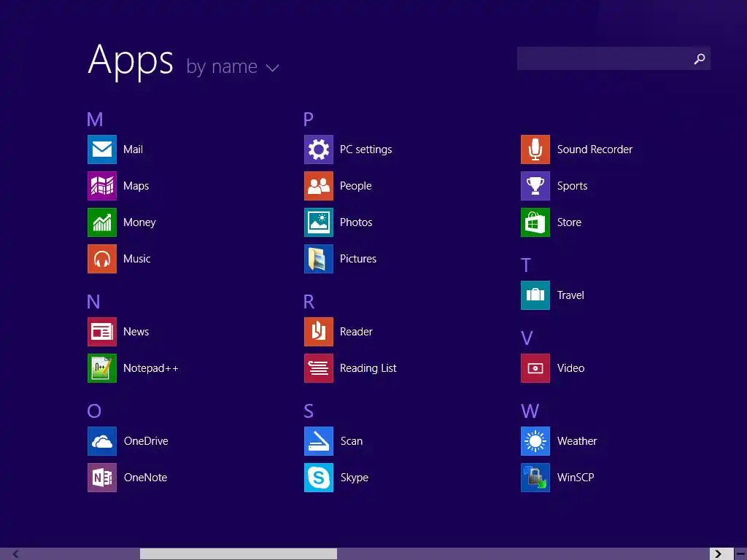Launch Skype from its icon
747x560 pixels.
319,478
